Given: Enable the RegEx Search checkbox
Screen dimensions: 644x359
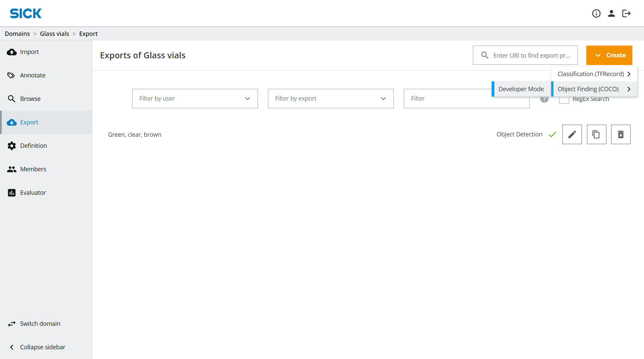Looking at the screenshot, I should pyautogui.click(x=564, y=99).
